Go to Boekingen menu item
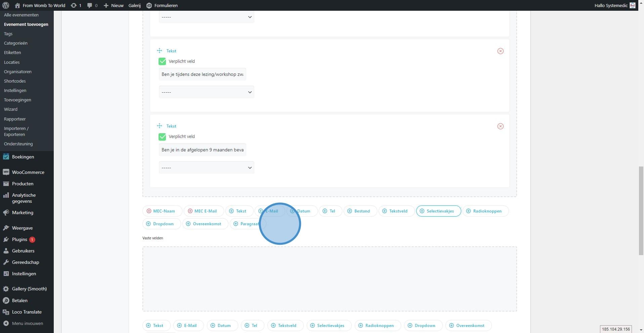The height and width of the screenshot is (333, 644). [23, 157]
